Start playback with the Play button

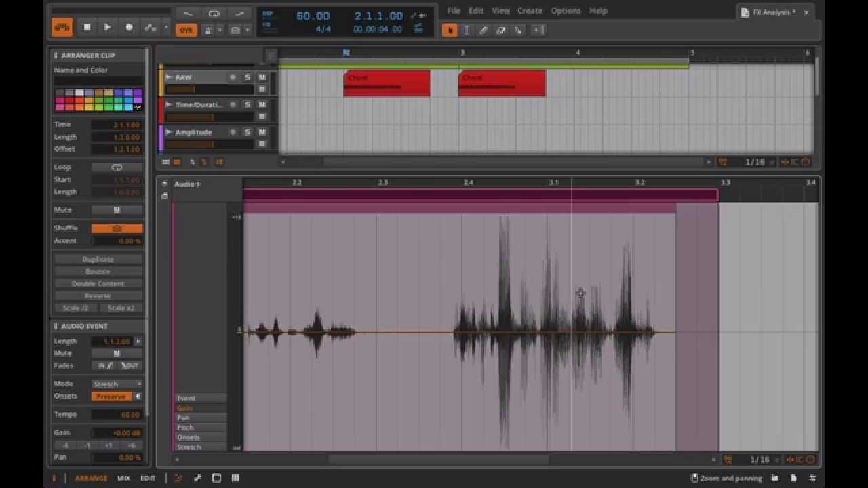[107, 27]
